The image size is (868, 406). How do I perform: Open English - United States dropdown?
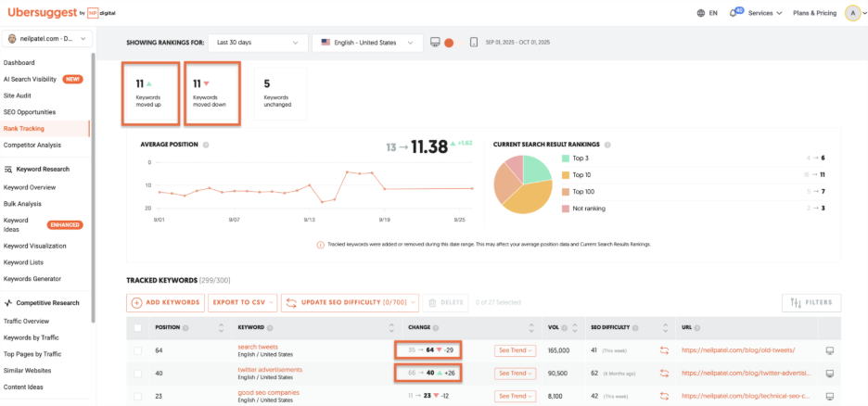(367, 43)
